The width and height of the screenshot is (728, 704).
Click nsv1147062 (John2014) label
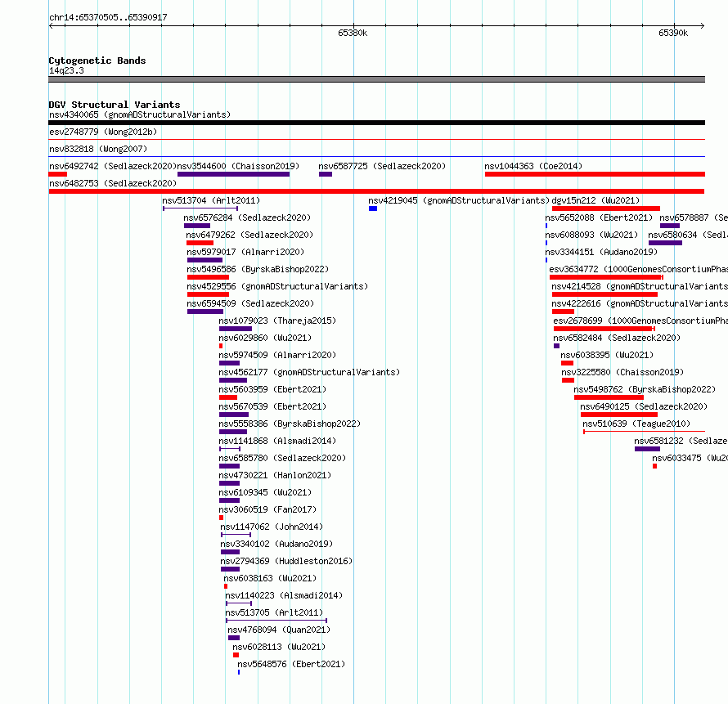pos(272,527)
